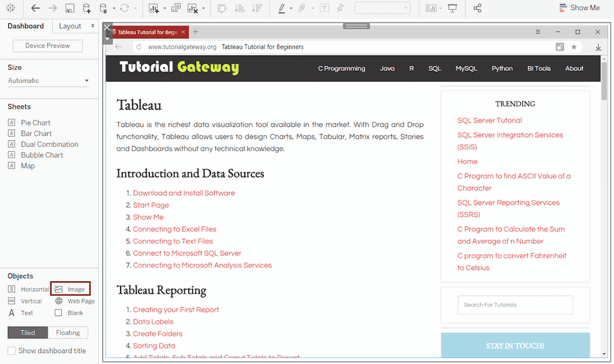614x364 pixels.
Task: Remove web page object with X button
Action: tap(107, 28)
